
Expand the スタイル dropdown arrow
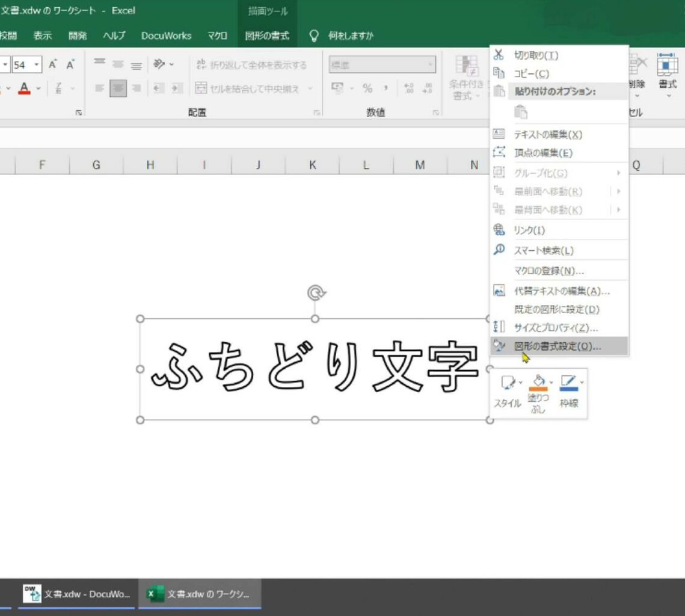click(521, 383)
